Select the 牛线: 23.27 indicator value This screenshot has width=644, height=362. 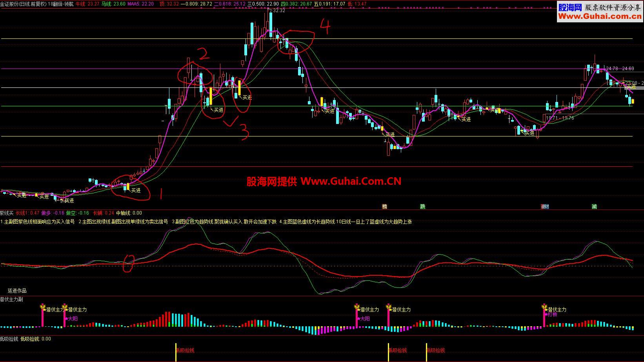coord(87,4)
